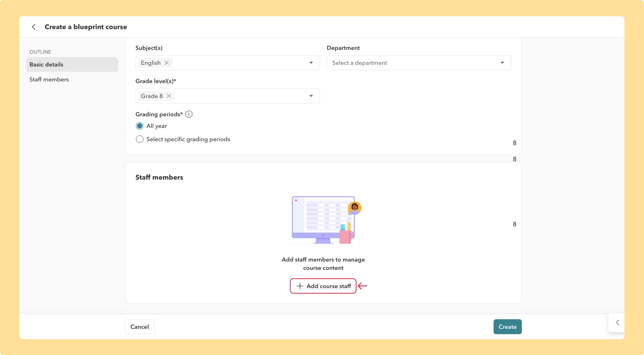Cancel the blueprint course creation
Image resolution: width=644 pixels, height=355 pixels.
pyautogui.click(x=139, y=327)
